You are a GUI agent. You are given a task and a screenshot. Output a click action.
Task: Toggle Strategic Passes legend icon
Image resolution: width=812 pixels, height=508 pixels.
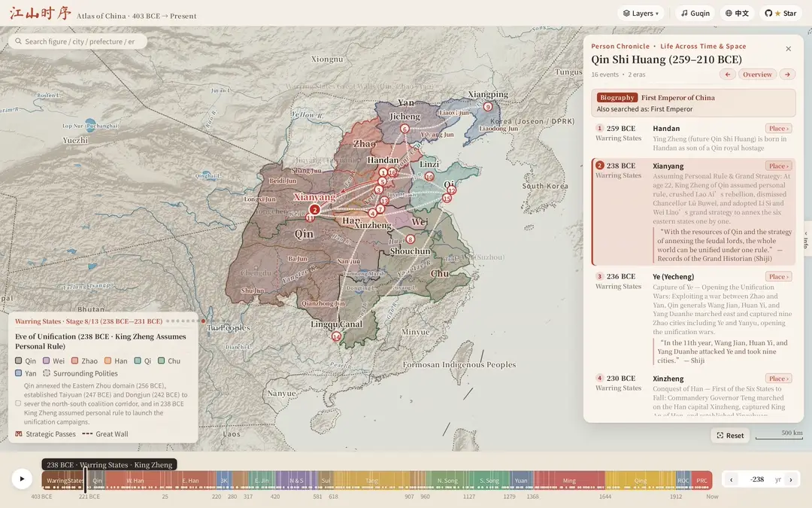[19, 434]
